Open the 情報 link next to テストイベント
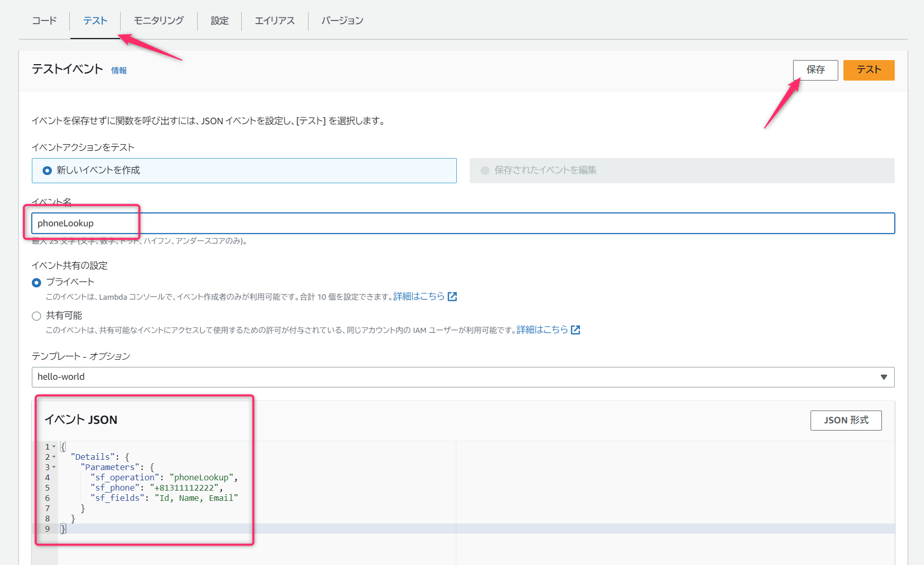Viewport: 924px width, 565px height. (119, 70)
